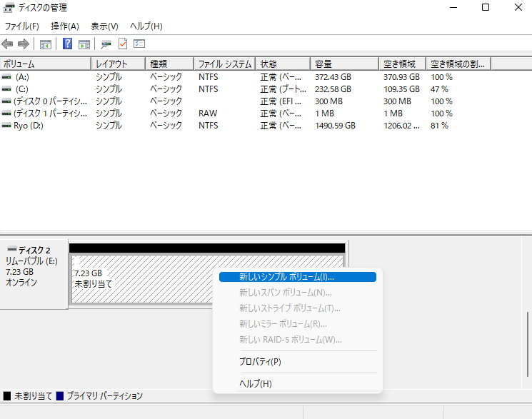The image size is (532, 419).
Task: Click the blue help question mark icon
Action: click(x=68, y=44)
